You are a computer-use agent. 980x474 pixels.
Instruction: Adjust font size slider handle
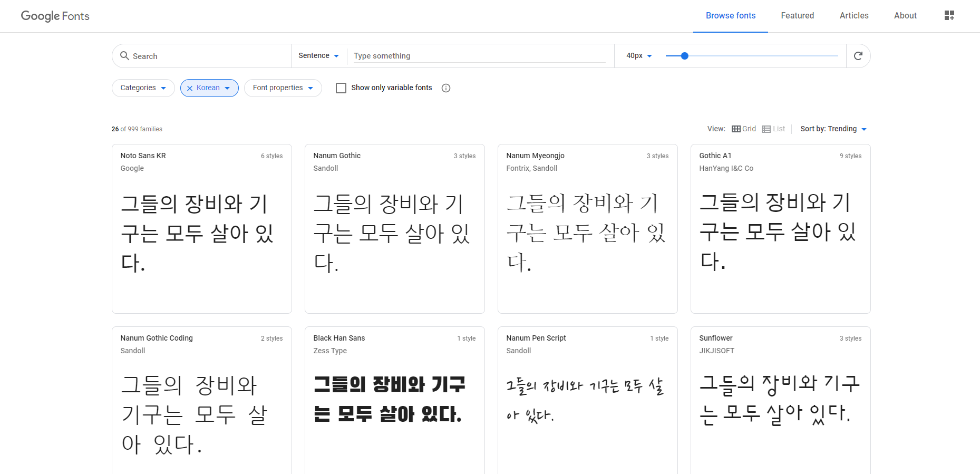(x=685, y=56)
